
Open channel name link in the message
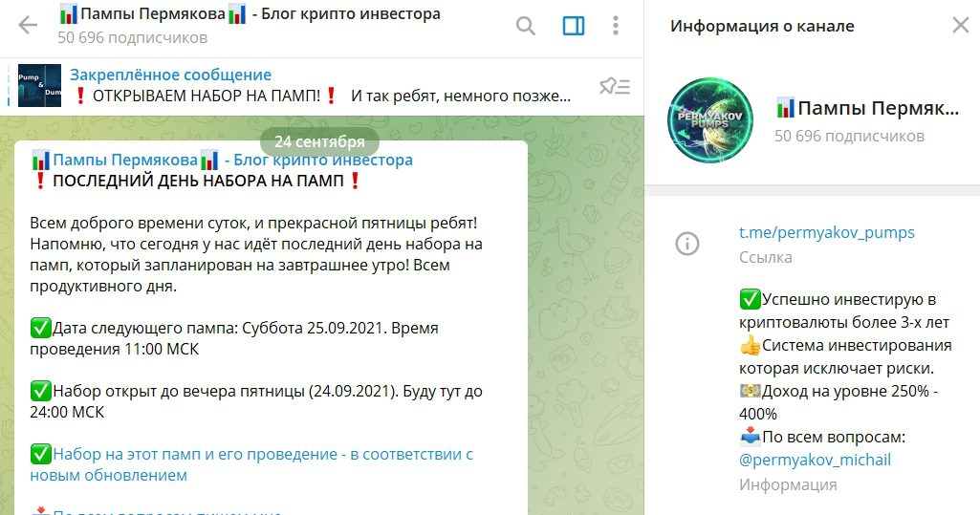221,160
